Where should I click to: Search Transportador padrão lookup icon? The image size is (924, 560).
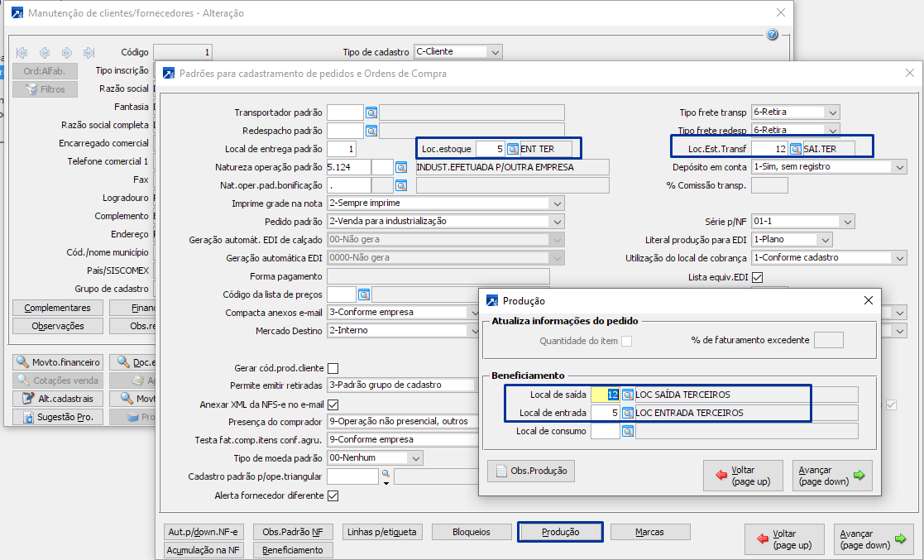371,112
